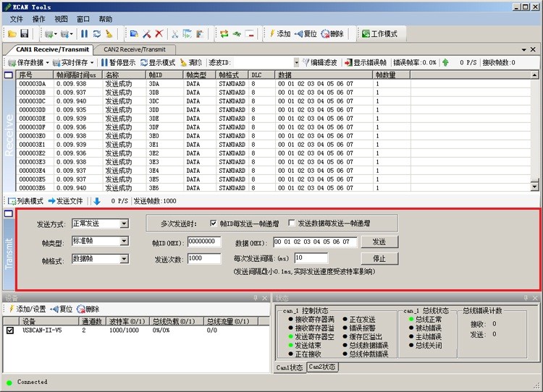This screenshot has height=392, width=543.
Task: Click 添加/设置 in device panel
Action: 27,309
